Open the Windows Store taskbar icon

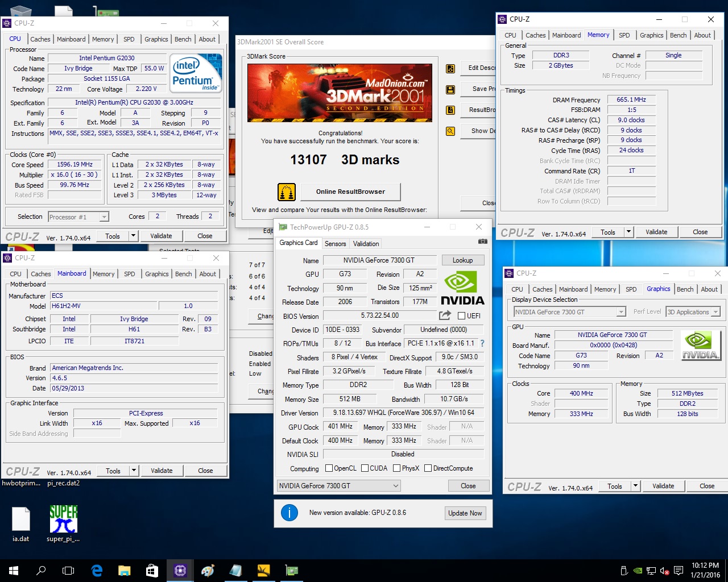[152, 571]
